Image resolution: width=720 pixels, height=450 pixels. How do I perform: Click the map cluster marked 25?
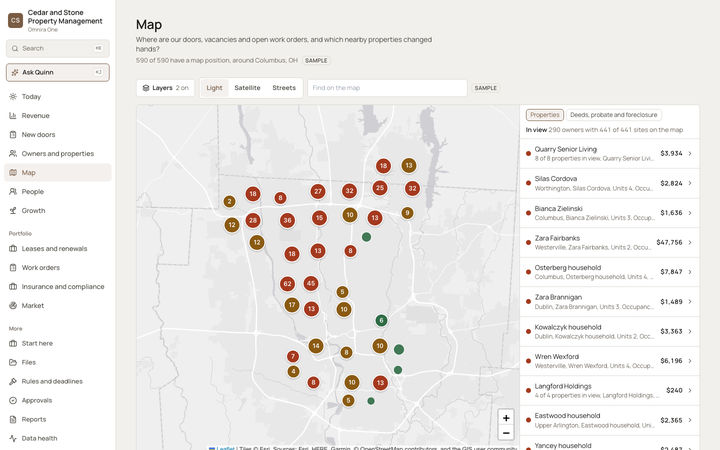click(380, 188)
